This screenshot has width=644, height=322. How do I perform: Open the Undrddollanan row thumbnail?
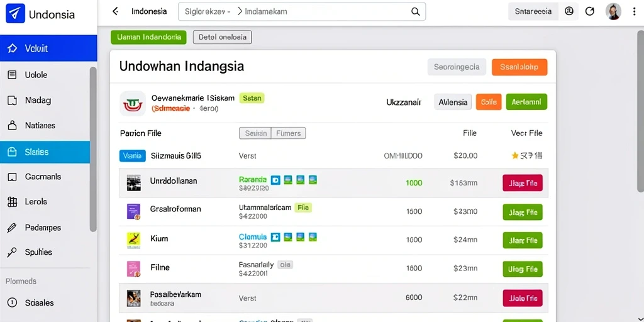[x=134, y=183]
